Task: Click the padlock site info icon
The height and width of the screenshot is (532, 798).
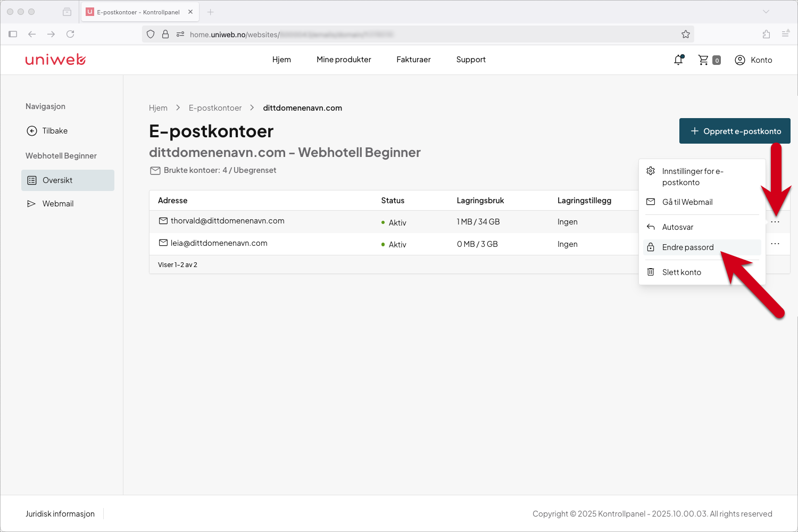Action: (x=165, y=34)
